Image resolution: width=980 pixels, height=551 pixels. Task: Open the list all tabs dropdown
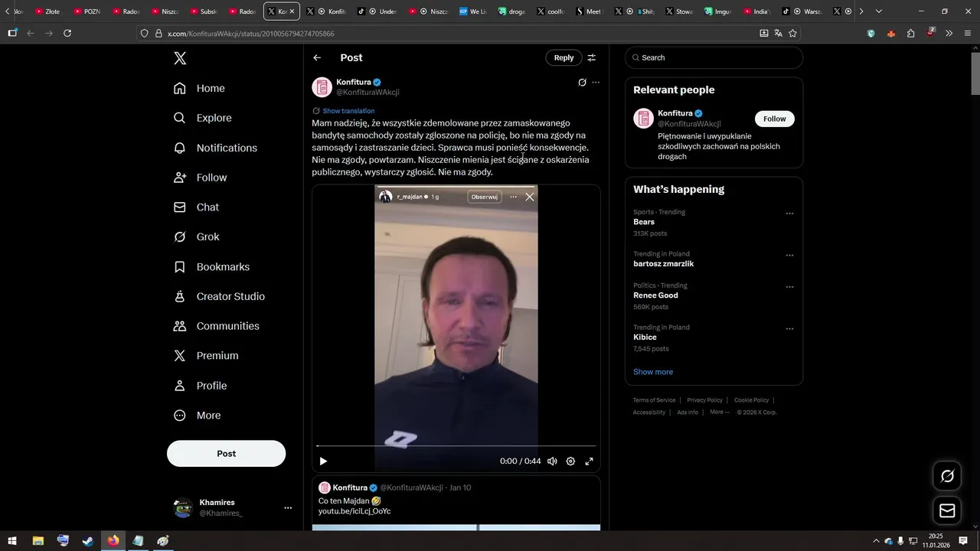(x=878, y=11)
